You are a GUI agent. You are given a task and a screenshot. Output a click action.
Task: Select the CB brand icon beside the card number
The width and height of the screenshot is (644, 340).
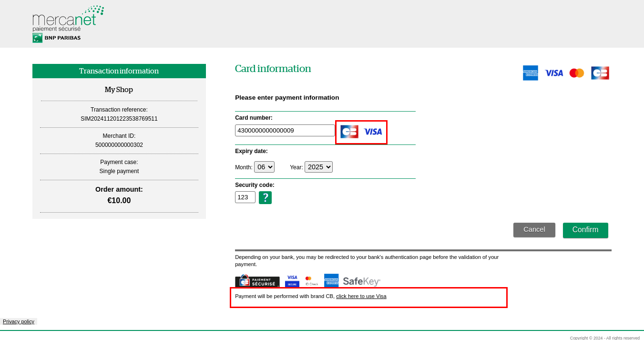(x=348, y=132)
